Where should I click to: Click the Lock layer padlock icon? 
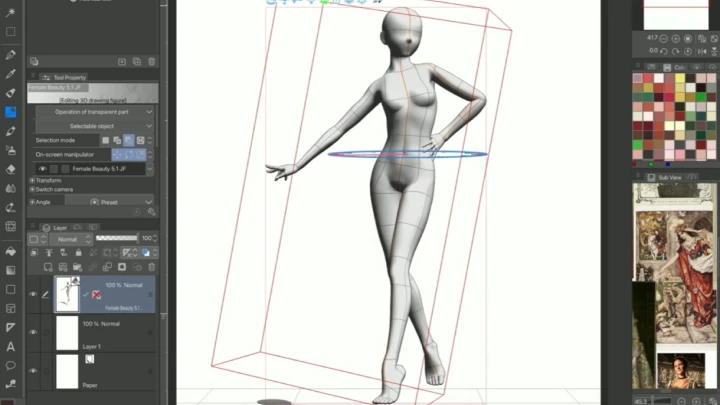pyautogui.click(x=79, y=253)
